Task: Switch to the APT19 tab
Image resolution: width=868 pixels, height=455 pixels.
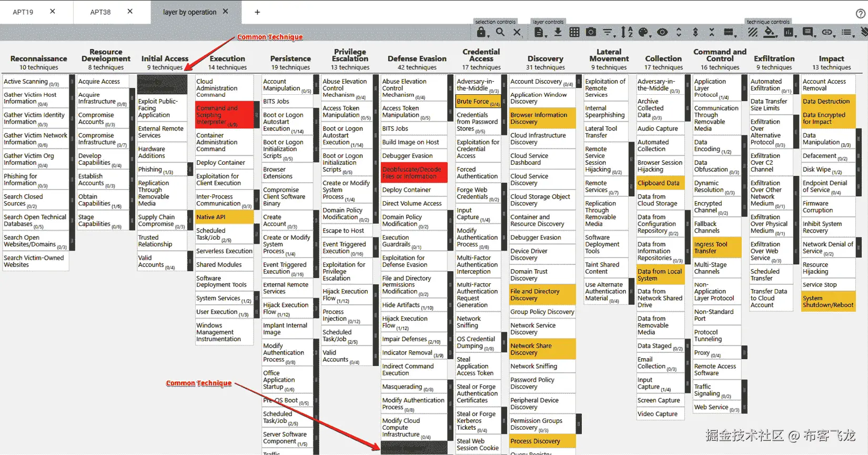Action: tap(23, 12)
